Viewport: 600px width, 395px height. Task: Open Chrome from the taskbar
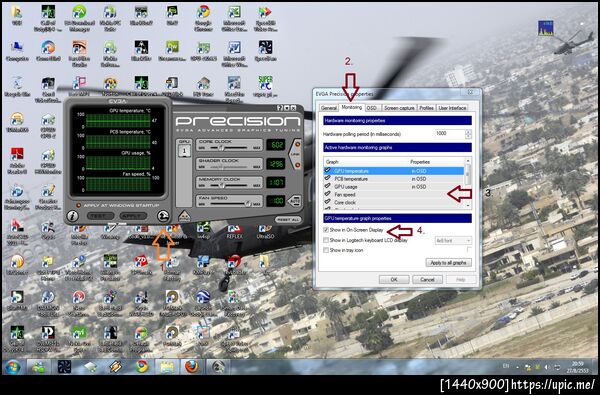142,367
